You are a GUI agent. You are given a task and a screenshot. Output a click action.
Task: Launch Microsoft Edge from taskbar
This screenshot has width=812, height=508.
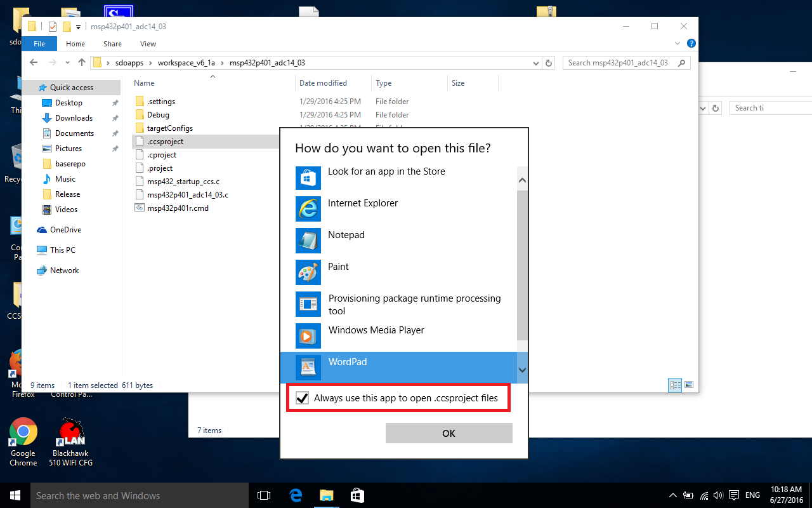(x=295, y=495)
